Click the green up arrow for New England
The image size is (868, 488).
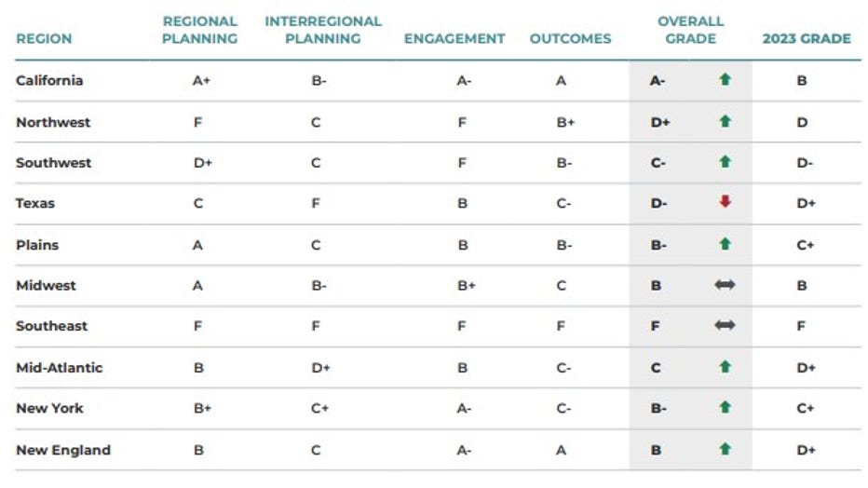725,450
